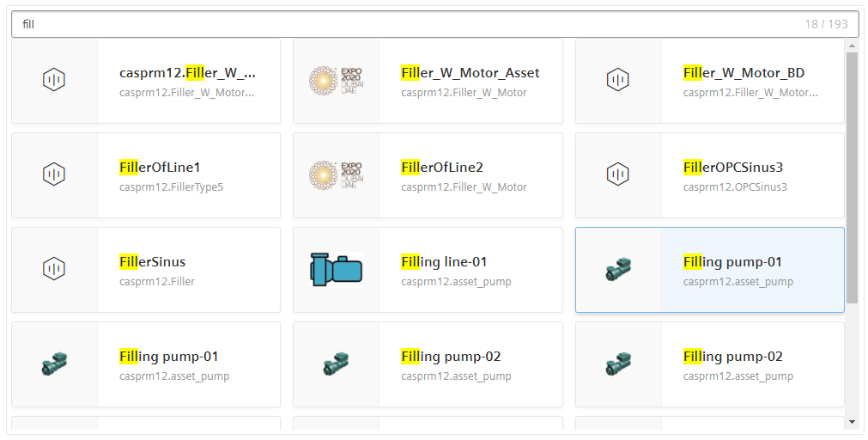868x440 pixels.
Task: Select the FillerOPCSinus3 title
Action: coord(733,167)
